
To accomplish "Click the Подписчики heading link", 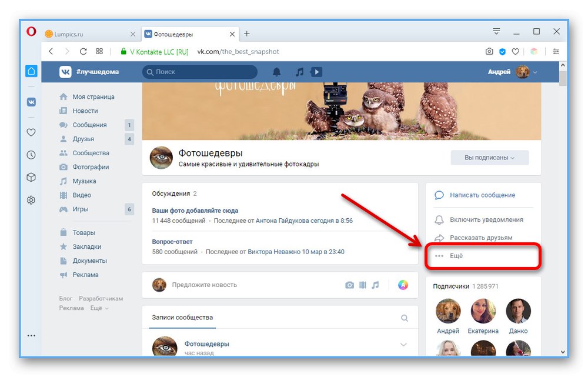I will point(451,286).
